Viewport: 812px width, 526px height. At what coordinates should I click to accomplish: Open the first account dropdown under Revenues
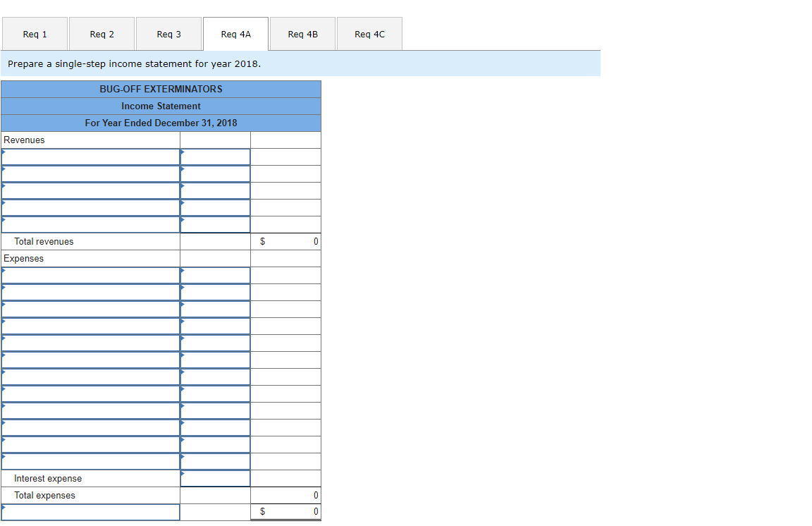[90, 157]
